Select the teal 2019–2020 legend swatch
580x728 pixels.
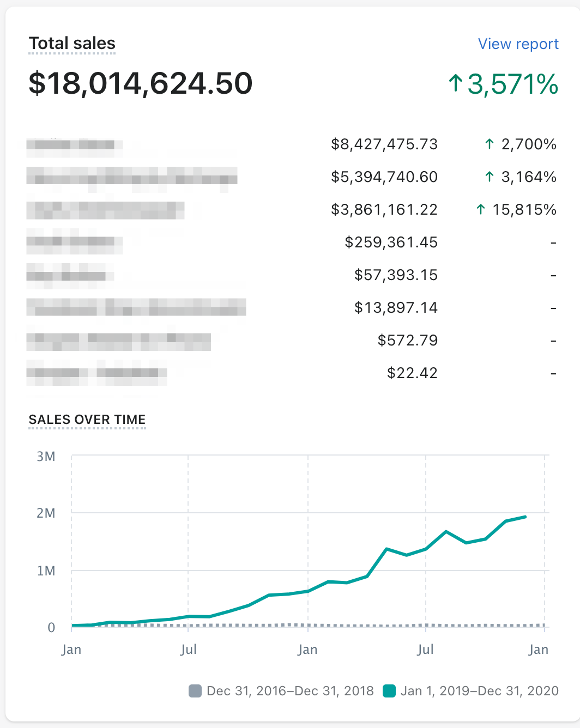(389, 691)
